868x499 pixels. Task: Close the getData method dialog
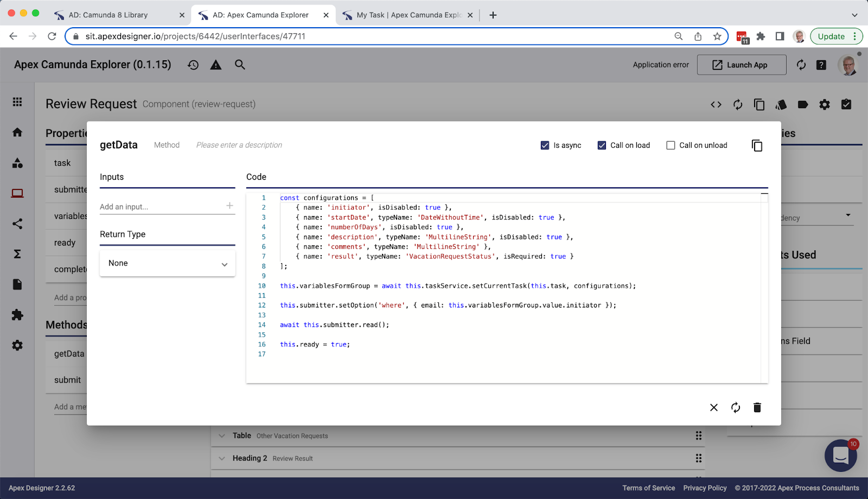click(714, 408)
